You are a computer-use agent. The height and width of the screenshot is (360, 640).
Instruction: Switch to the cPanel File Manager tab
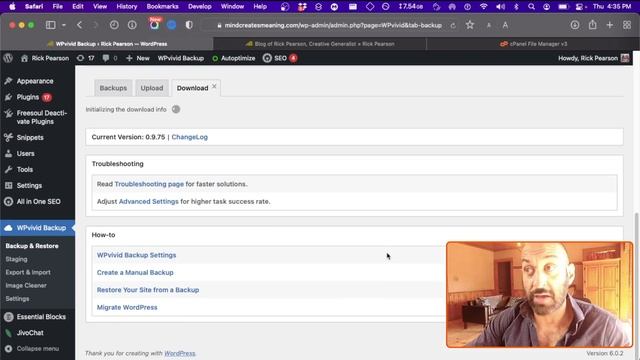point(533,44)
